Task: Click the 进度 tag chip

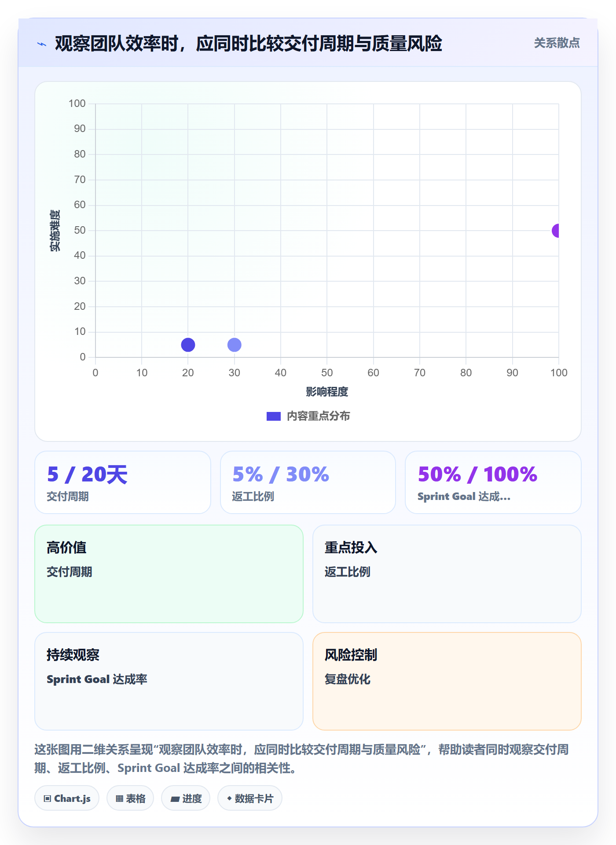Action: pyautogui.click(x=186, y=798)
